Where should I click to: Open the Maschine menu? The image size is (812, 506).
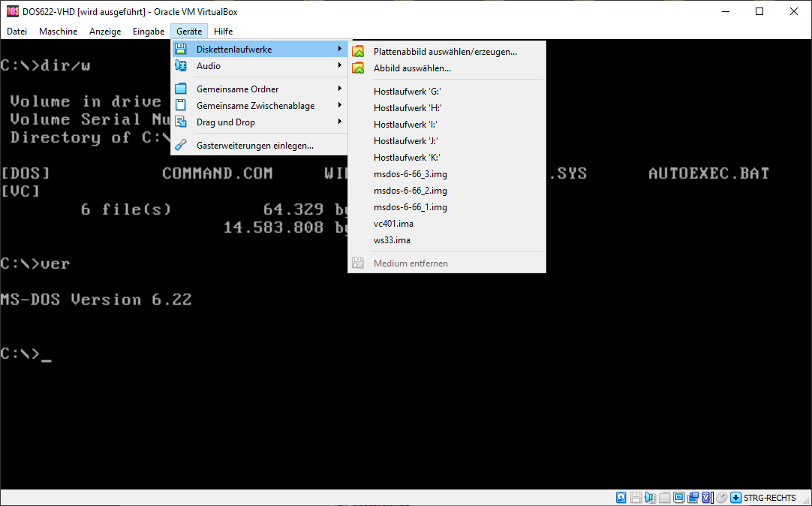pyautogui.click(x=58, y=32)
